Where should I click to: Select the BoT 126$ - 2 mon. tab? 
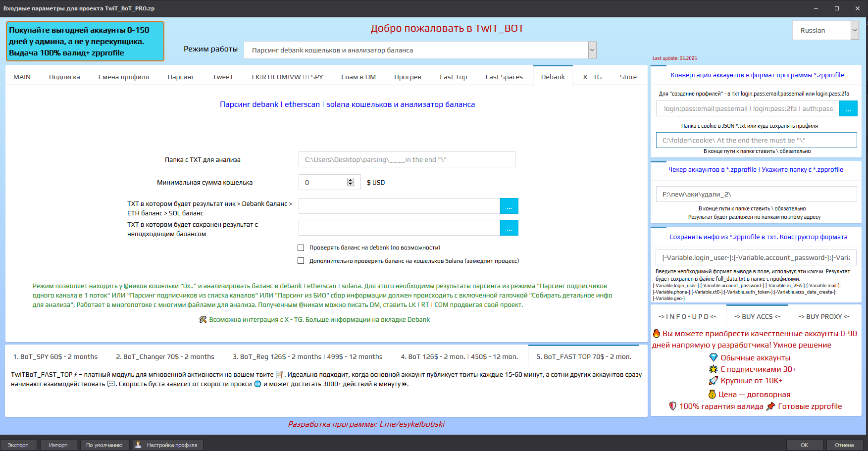[x=460, y=356]
